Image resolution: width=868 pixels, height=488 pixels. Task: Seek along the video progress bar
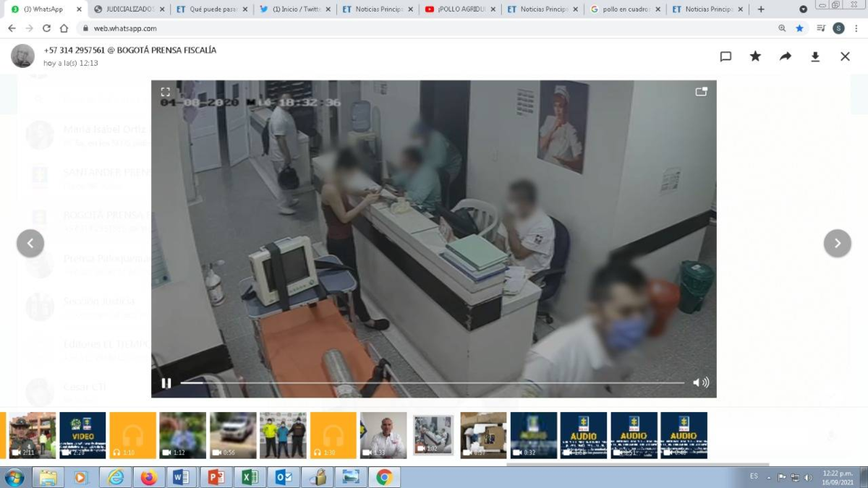(432, 383)
